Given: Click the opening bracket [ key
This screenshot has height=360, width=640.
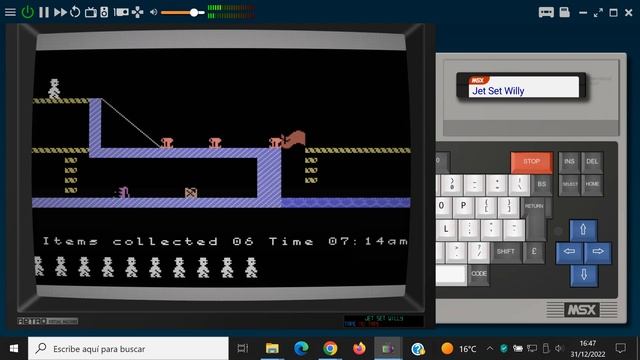Looking at the screenshot, I should [486, 206].
